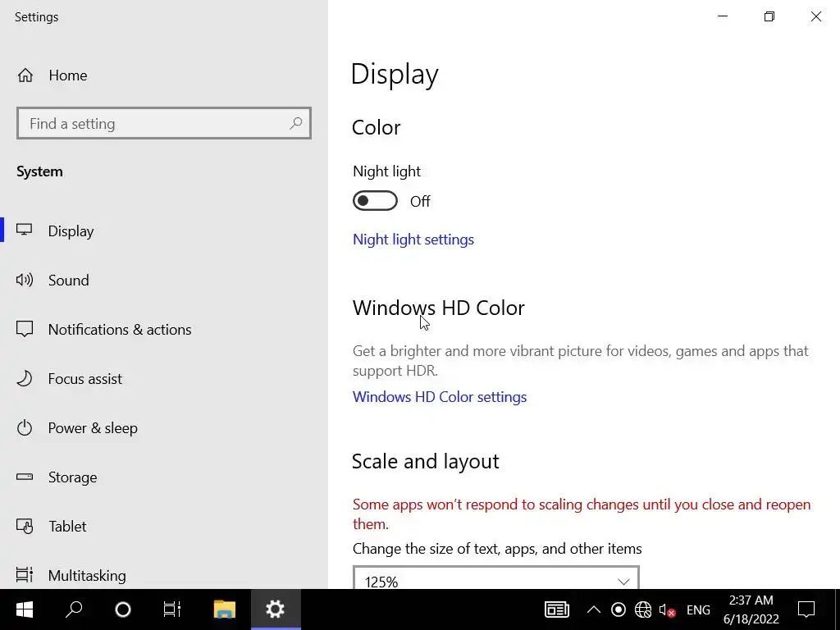This screenshot has width=840, height=630.
Task: Click the Sound speaker icon in the sidebar
Action: coord(25,280)
